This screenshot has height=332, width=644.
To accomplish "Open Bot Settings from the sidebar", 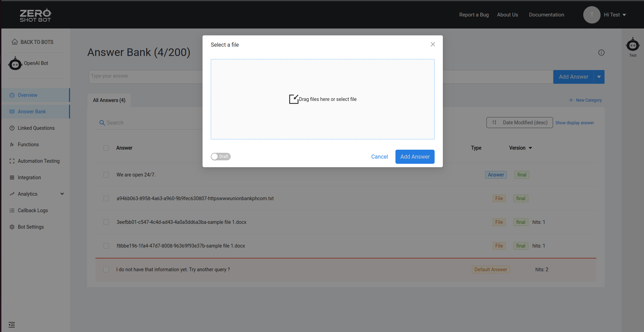I will point(31,227).
